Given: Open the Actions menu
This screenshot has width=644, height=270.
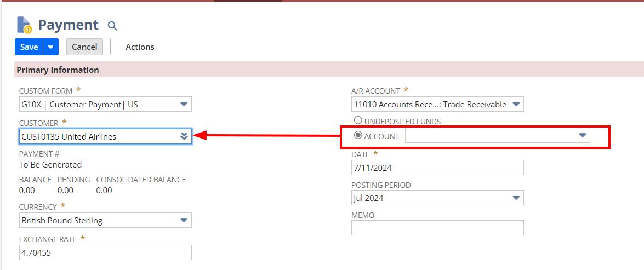Looking at the screenshot, I should pyautogui.click(x=140, y=47).
